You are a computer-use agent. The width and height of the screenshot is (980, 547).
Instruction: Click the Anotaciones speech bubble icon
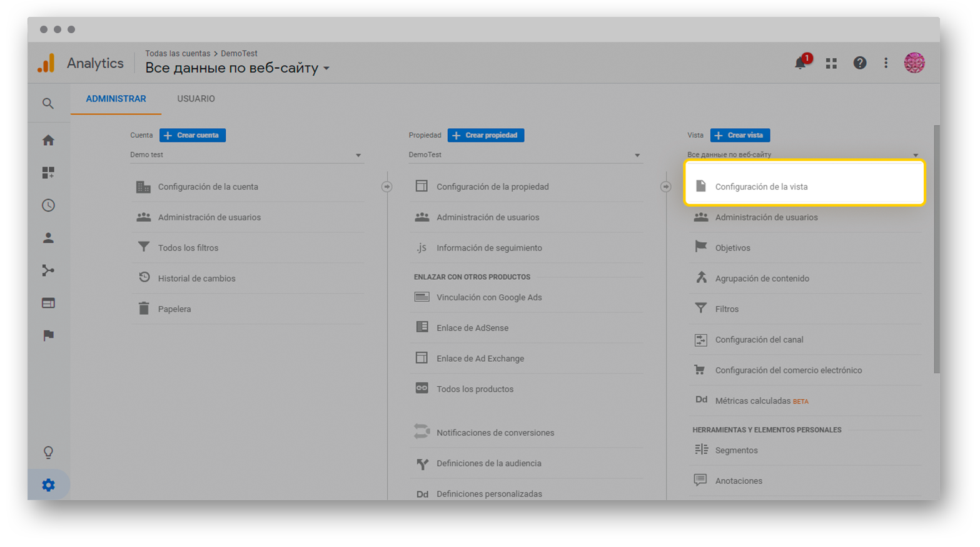[x=700, y=480]
